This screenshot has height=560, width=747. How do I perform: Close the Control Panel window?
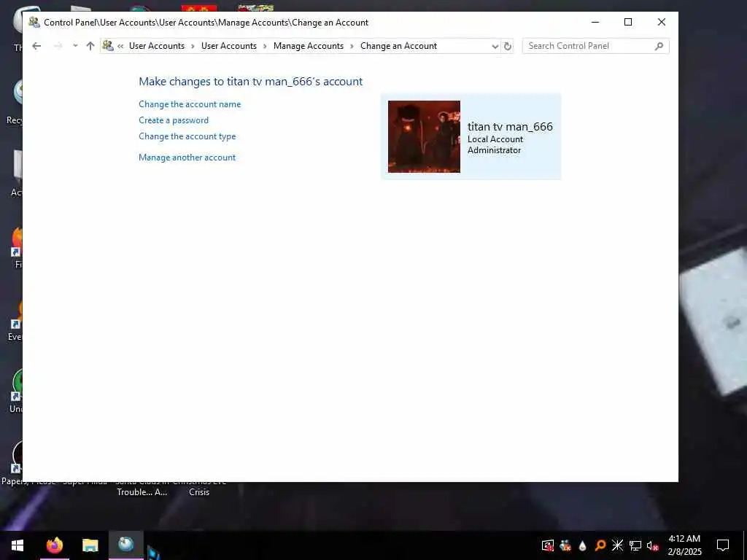pos(661,22)
